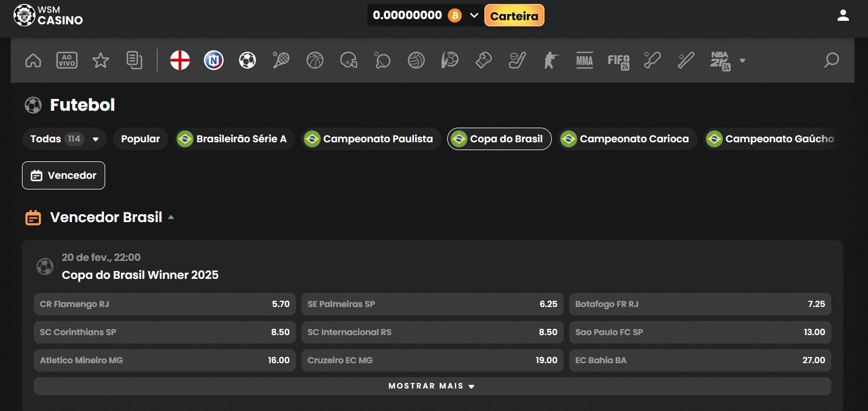Select the Counter-Strike shooter icon

551,60
